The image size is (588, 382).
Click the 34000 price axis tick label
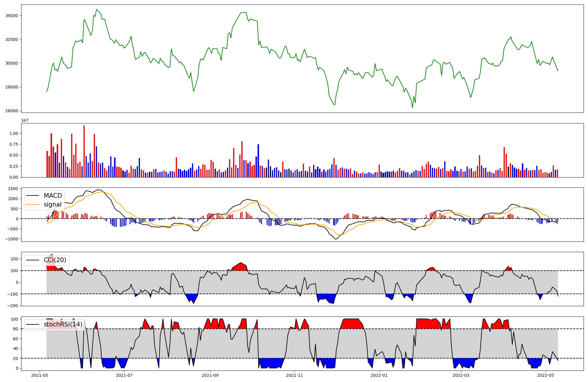(12, 16)
